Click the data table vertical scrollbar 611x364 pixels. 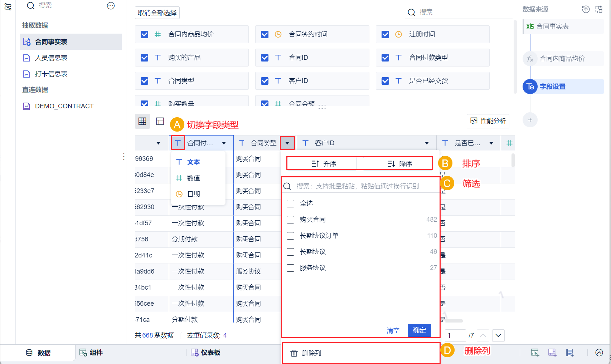pyautogui.click(x=513, y=160)
